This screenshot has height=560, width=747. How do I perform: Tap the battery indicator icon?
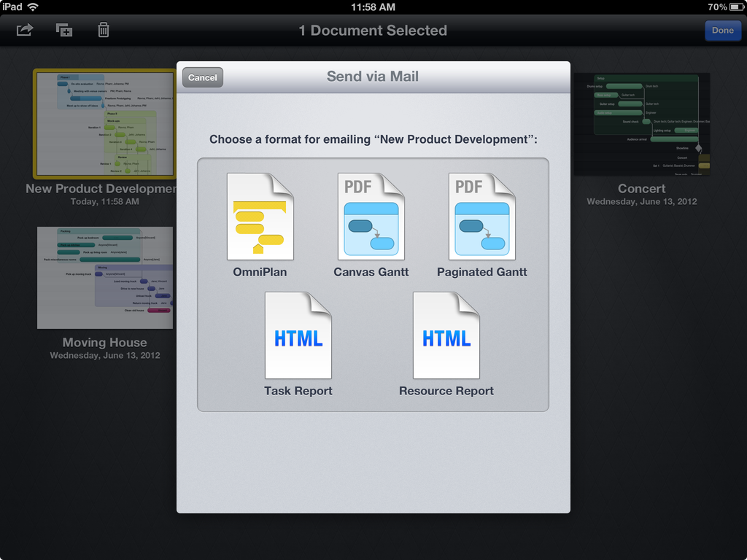737,7
